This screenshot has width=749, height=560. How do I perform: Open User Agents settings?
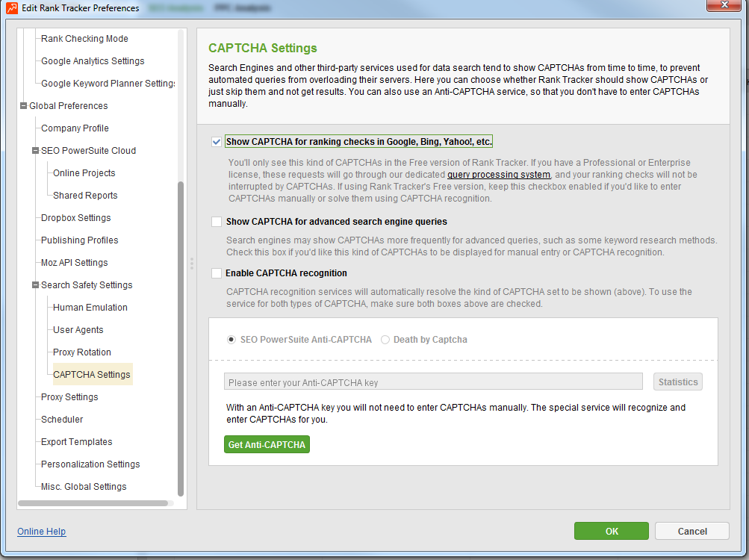point(78,330)
